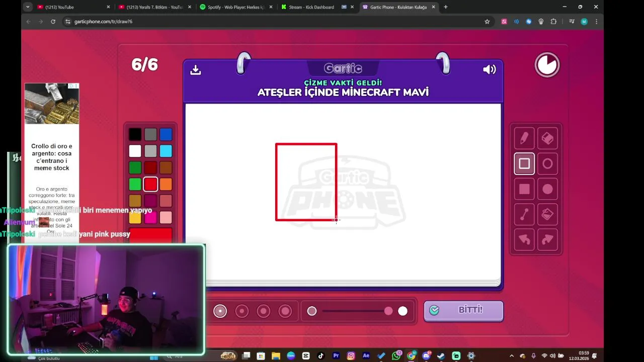Choose the light pink color swatch
Screen dimensions: 644x362
click(166, 218)
